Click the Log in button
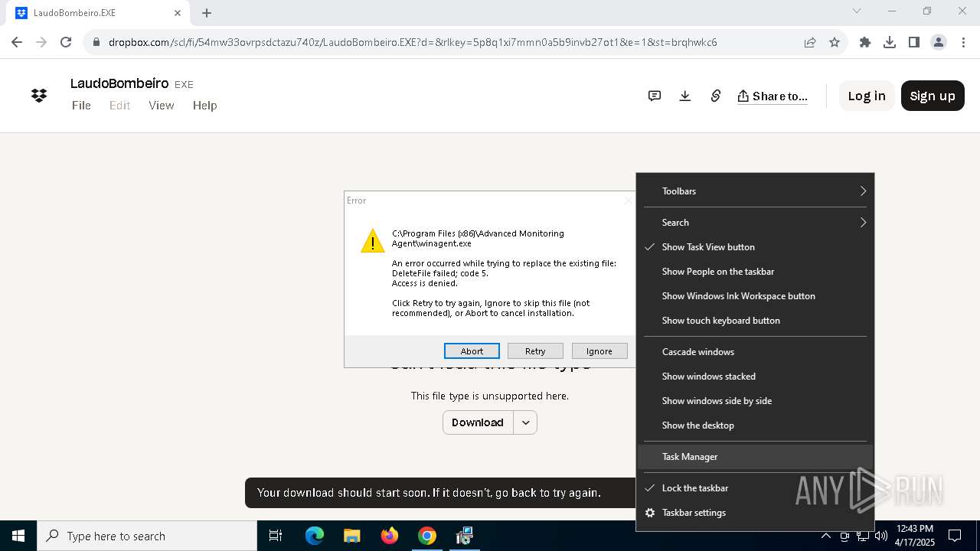 tap(867, 96)
